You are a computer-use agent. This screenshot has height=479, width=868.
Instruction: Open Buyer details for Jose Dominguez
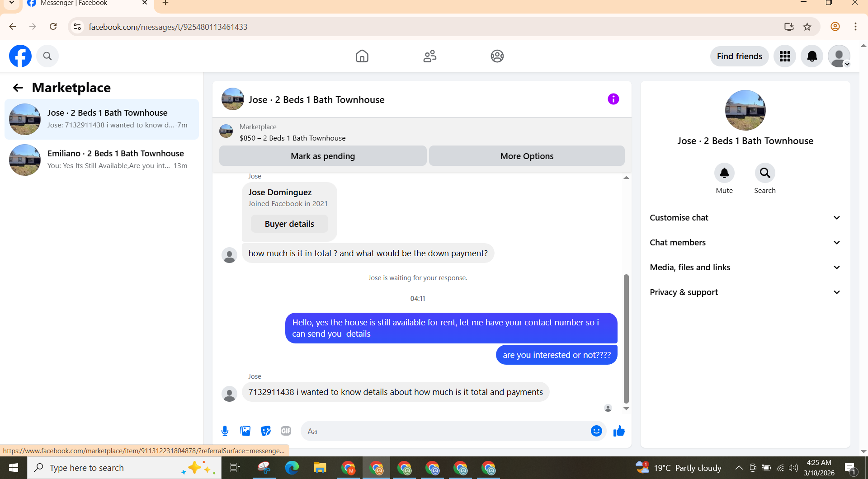click(x=289, y=224)
